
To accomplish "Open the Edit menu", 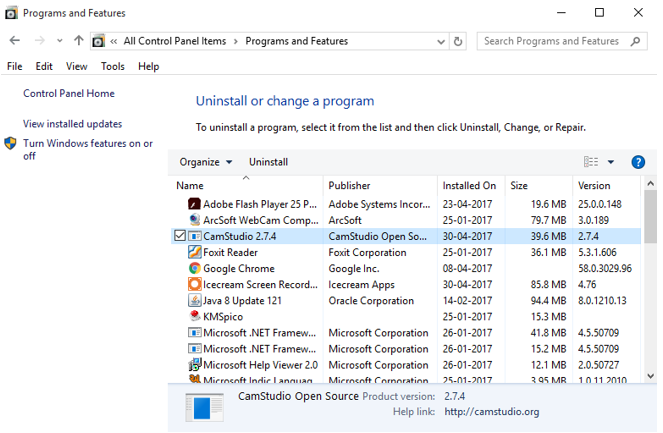I will [44, 66].
